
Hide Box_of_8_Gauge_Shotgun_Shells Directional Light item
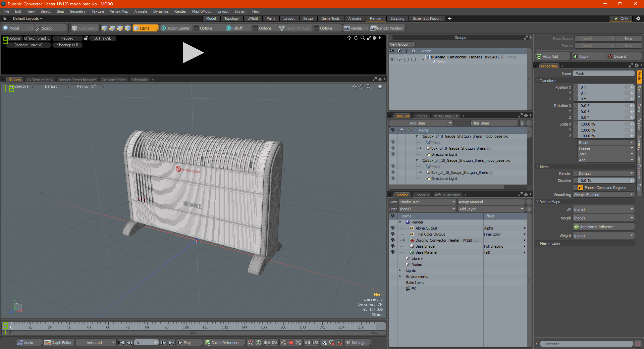pyautogui.click(x=393, y=154)
